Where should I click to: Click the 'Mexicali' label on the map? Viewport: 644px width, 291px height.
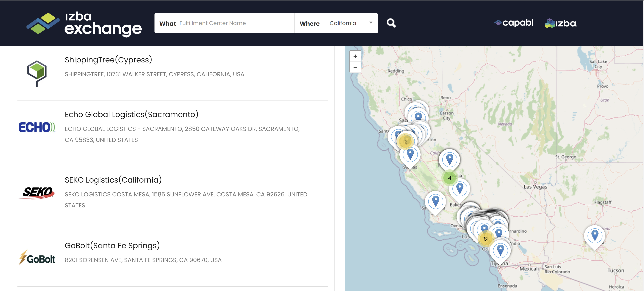pos(529,269)
